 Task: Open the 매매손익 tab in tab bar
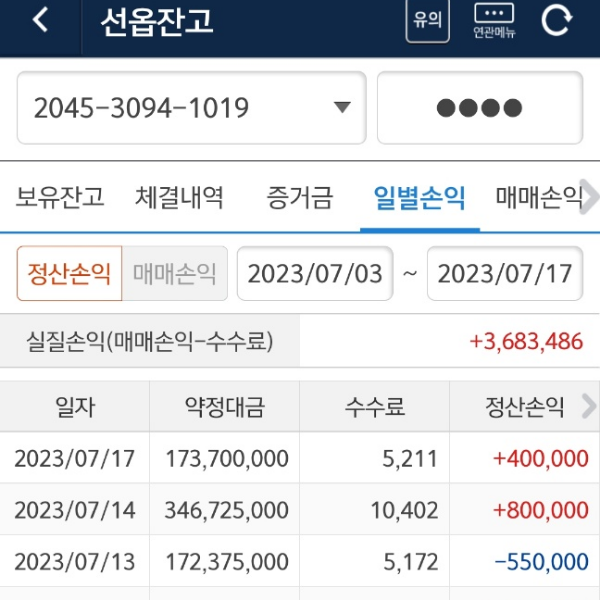538,197
